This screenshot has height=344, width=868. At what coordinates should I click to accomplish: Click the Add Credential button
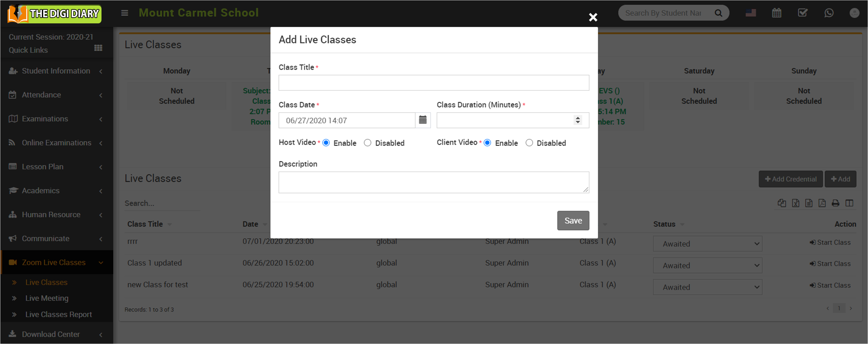(790, 179)
